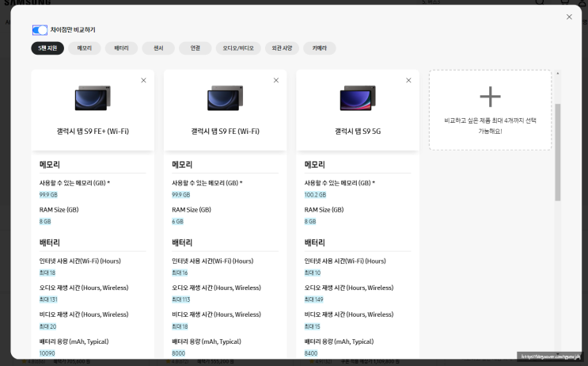This screenshot has height=366, width=588.
Task: Select the 오디오/비디오 filter tab
Action: pos(238,48)
